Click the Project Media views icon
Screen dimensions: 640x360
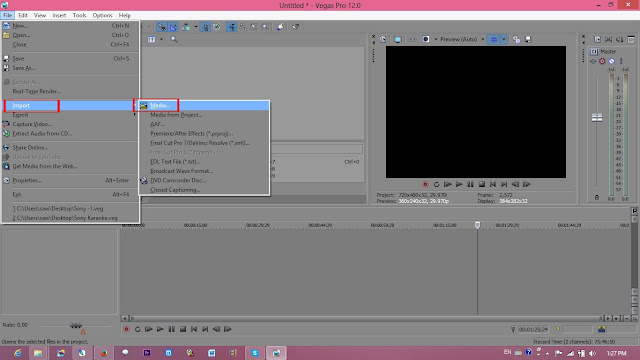coord(151,40)
